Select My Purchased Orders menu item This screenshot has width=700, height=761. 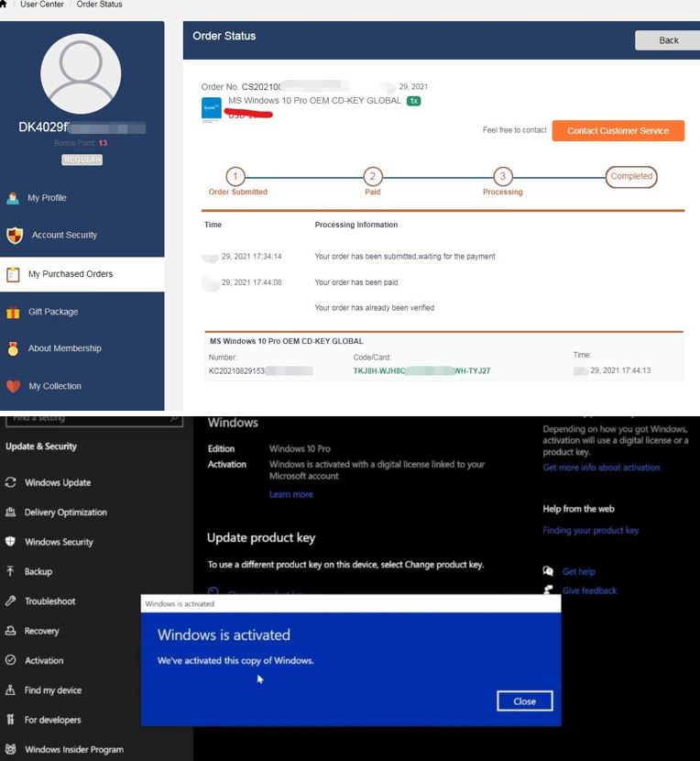pyautogui.click(x=71, y=274)
